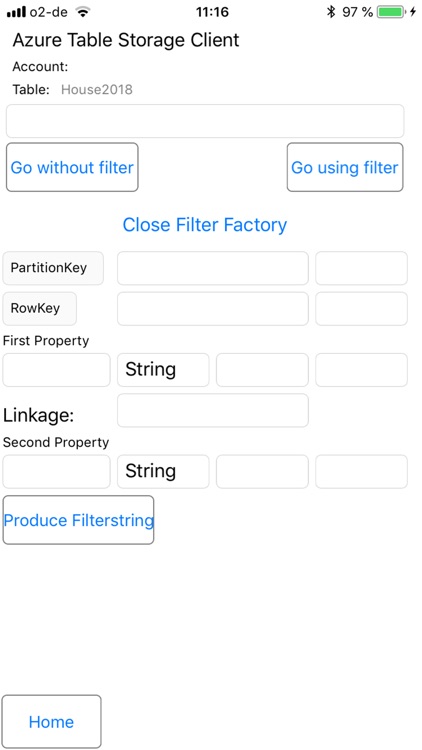Select the wide field next to PartitionKey
The image size is (422, 750).
pos(213,268)
